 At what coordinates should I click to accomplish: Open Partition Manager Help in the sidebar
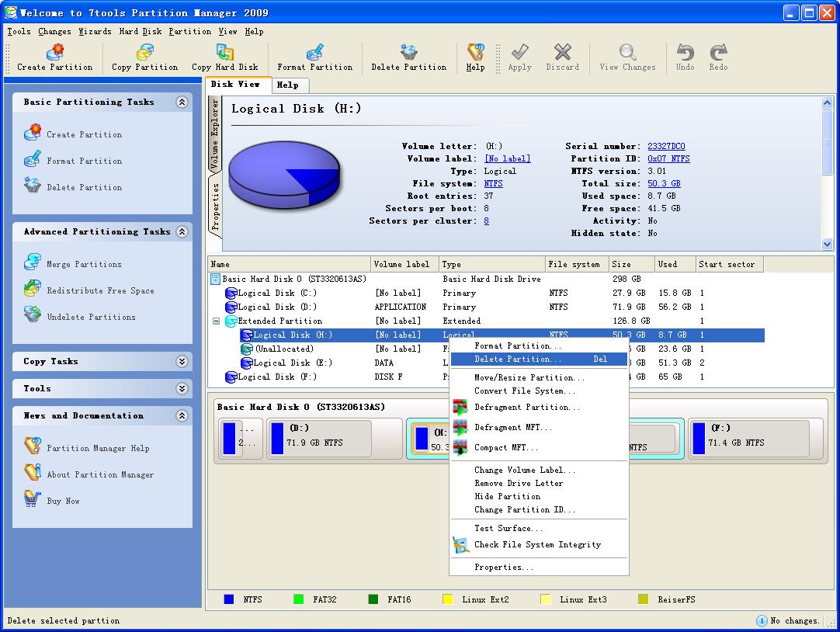coord(98,448)
